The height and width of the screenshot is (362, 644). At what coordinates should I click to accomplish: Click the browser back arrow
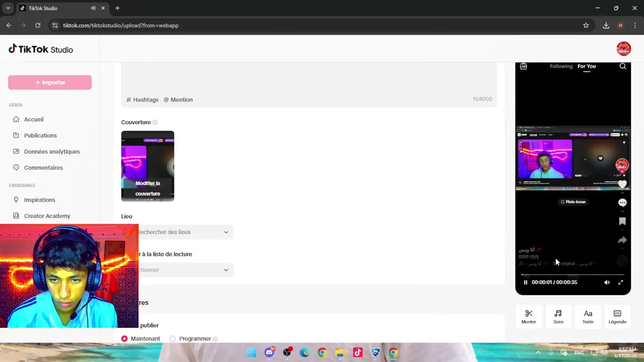9,25
